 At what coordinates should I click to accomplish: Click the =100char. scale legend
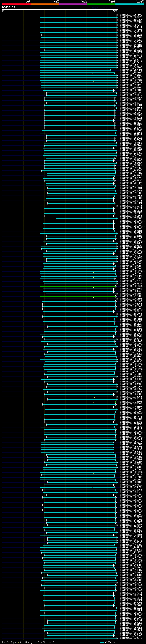coord(109,642)
